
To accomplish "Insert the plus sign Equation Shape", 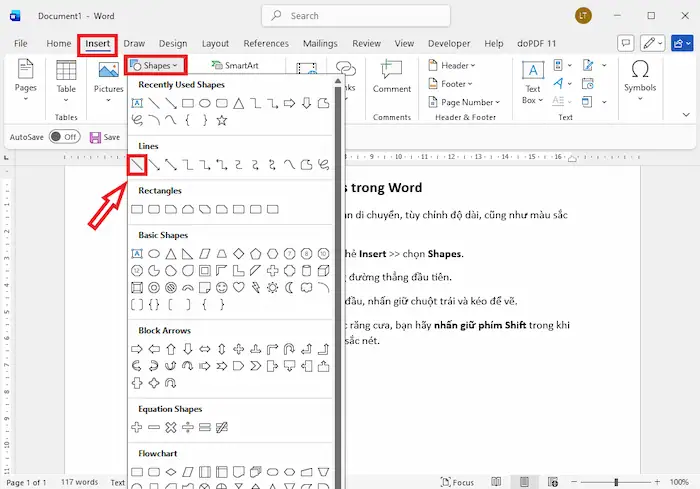I will tap(137, 427).
